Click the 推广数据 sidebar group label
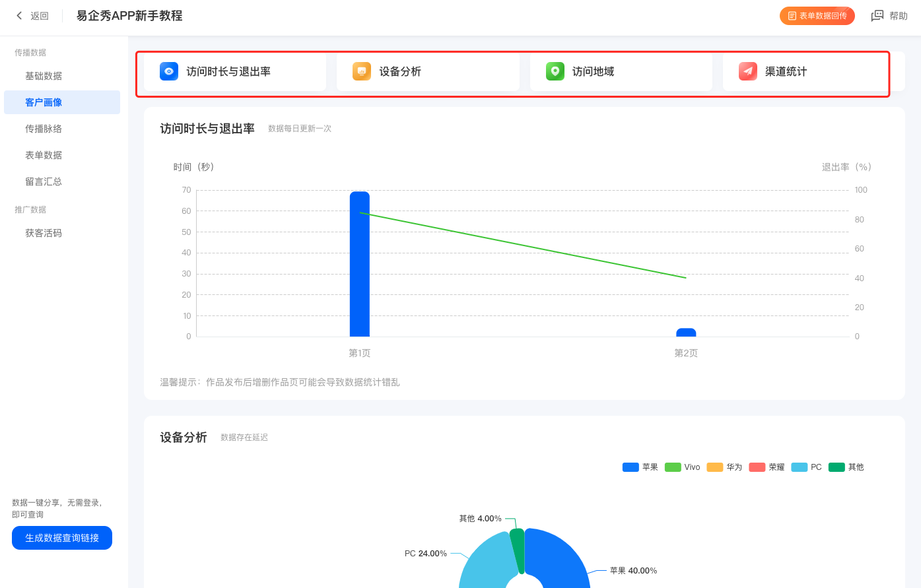 tap(30, 209)
